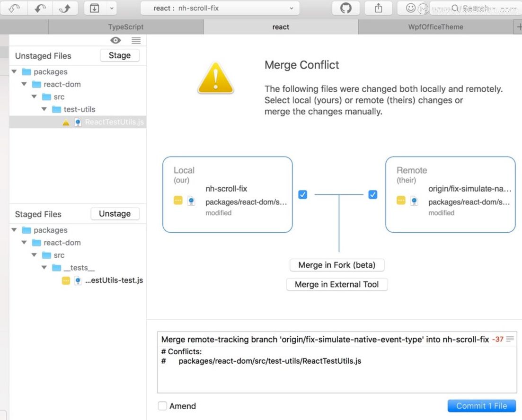Collapse src folder in Unstaged Files

click(34, 97)
